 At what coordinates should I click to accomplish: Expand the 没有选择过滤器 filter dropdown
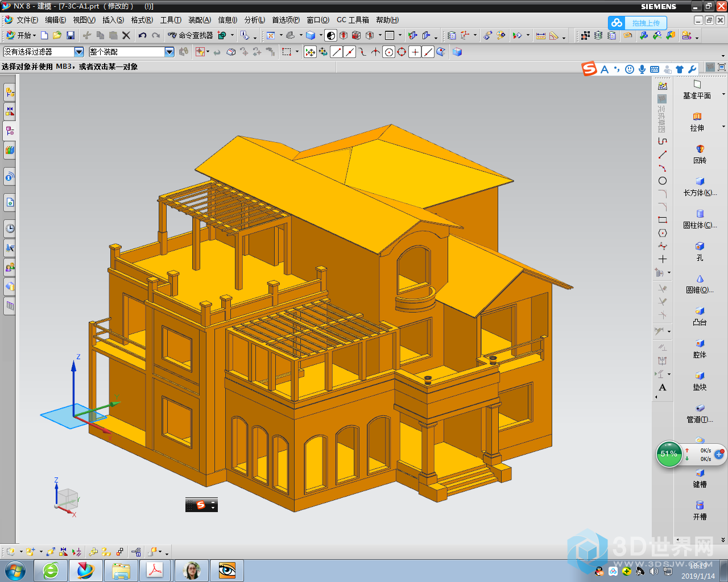(x=79, y=52)
